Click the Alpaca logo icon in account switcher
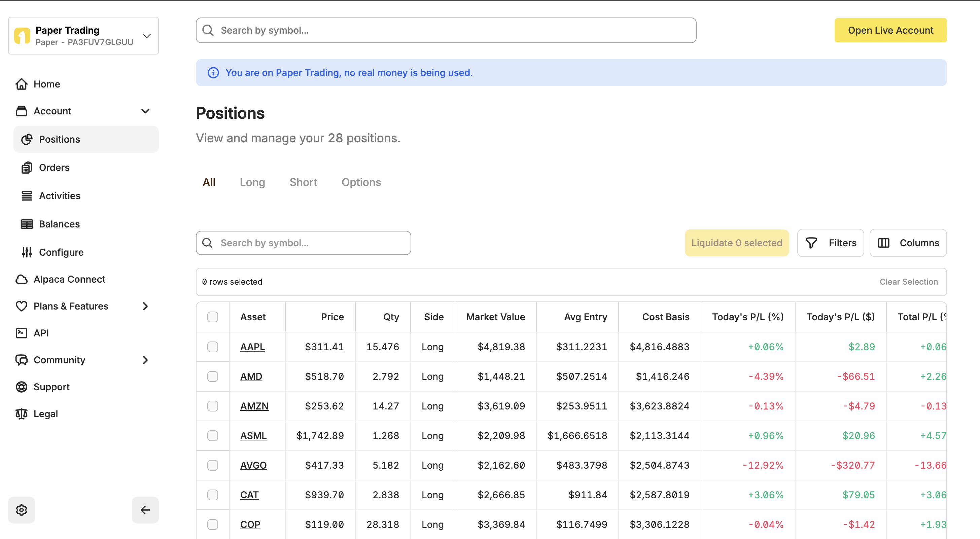The width and height of the screenshot is (980, 539). pos(22,36)
